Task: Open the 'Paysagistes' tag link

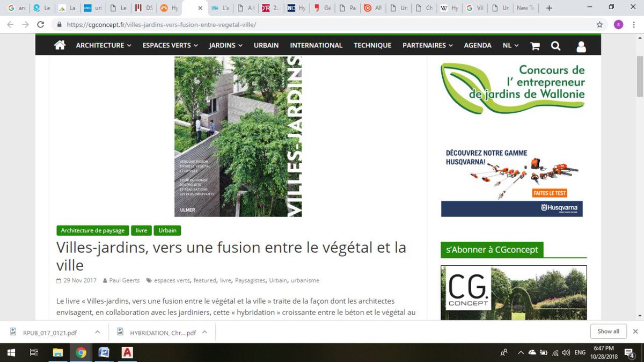Action: coord(250,280)
